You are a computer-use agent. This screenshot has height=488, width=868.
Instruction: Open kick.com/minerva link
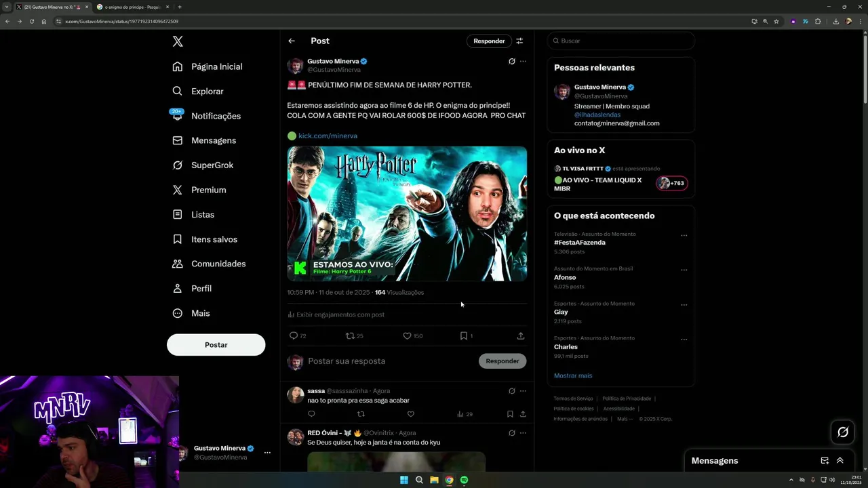[328, 136]
